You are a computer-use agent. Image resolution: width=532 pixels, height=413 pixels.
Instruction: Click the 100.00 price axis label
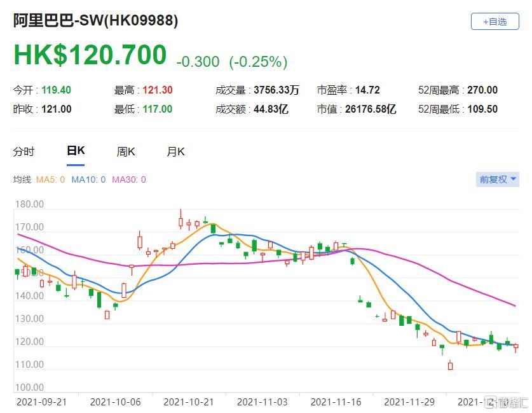pyautogui.click(x=29, y=387)
